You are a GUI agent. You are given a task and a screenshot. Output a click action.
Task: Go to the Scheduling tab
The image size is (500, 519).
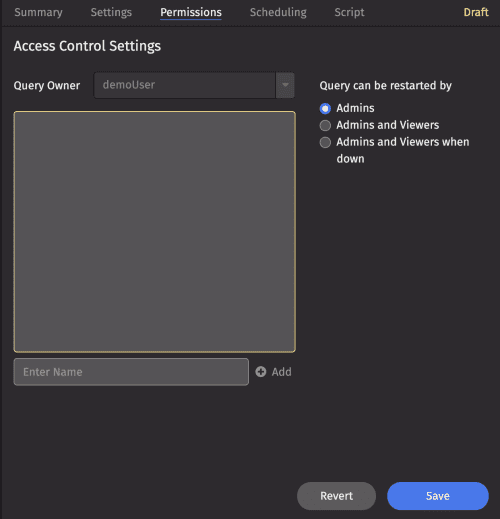[278, 12]
